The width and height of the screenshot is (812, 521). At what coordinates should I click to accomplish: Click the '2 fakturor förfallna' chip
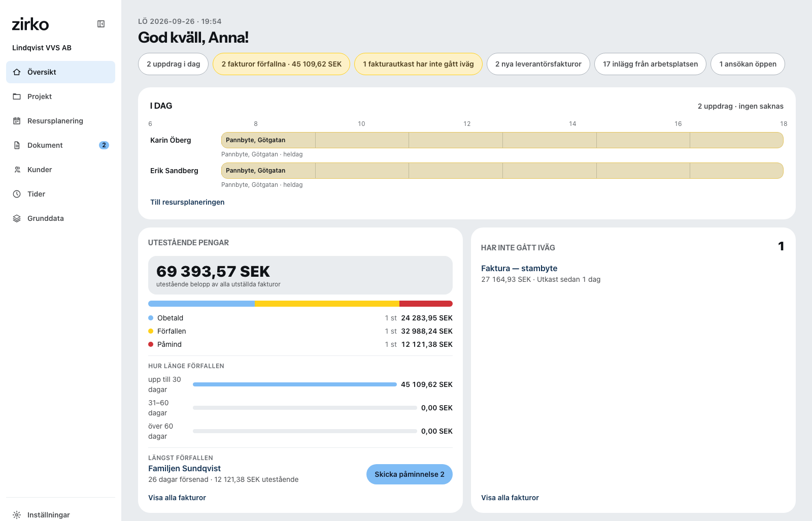pyautogui.click(x=281, y=64)
